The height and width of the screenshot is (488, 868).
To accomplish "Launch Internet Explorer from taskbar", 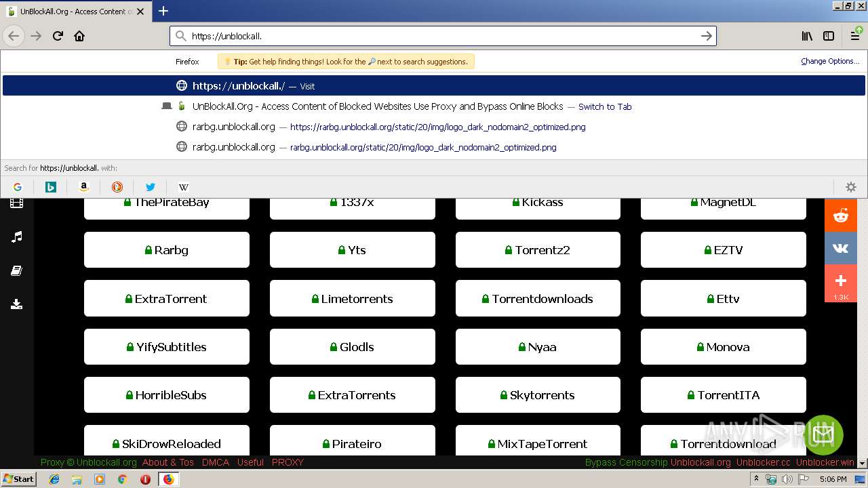I will pyautogui.click(x=54, y=479).
